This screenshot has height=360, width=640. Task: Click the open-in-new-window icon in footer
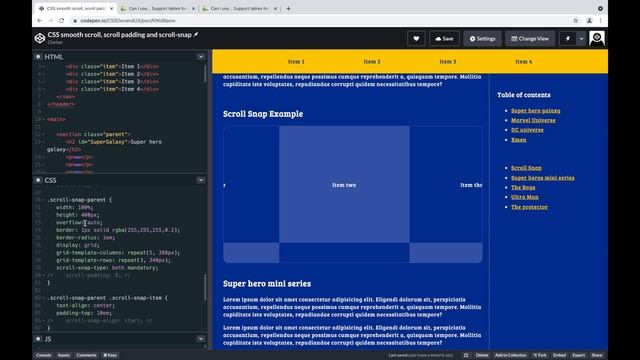click(466, 355)
